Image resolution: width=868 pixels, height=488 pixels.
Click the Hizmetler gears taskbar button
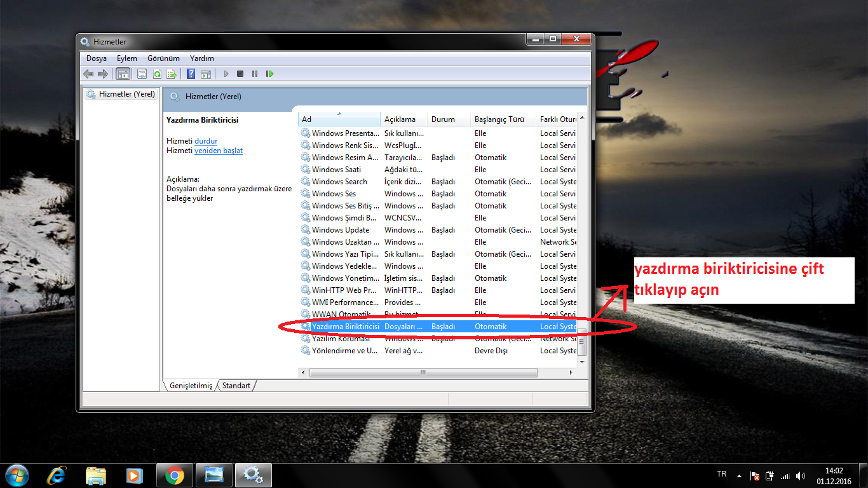coord(254,475)
